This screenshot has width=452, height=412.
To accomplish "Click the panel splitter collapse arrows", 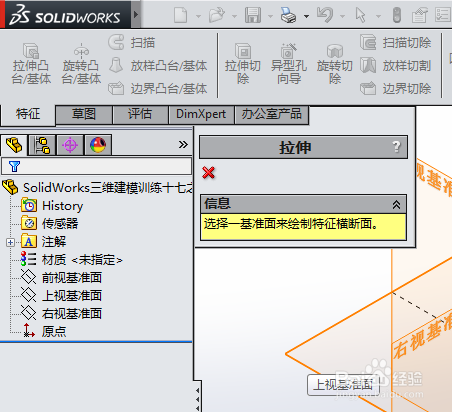I will (197, 399).
